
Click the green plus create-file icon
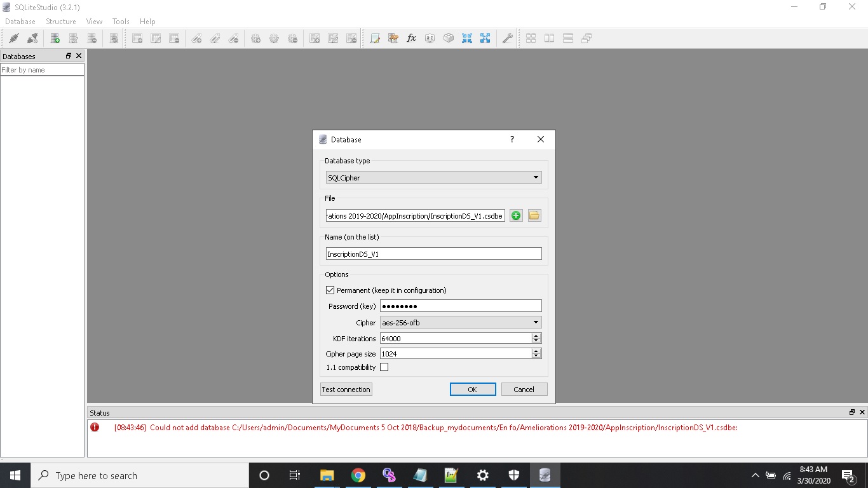516,215
